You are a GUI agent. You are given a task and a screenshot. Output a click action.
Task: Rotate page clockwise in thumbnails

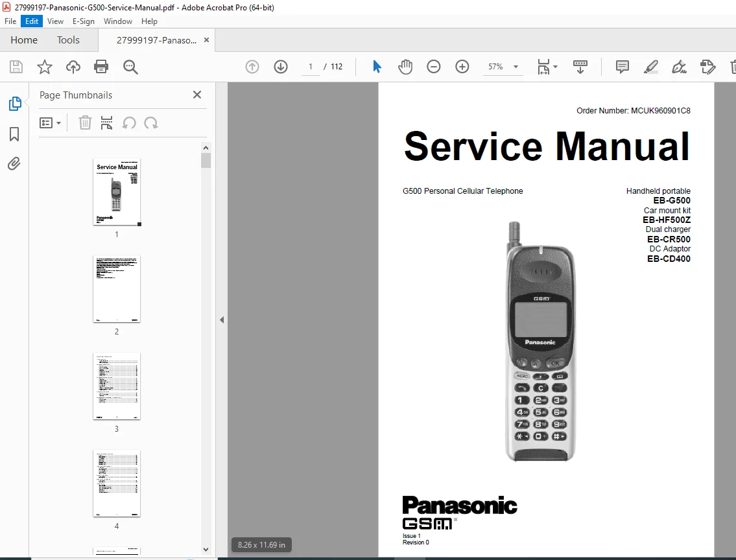pyautogui.click(x=150, y=123)
